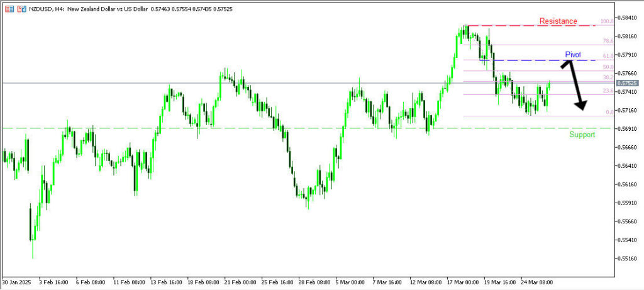
Task: Click the black downward arrow head
Action: coord(583,107)
